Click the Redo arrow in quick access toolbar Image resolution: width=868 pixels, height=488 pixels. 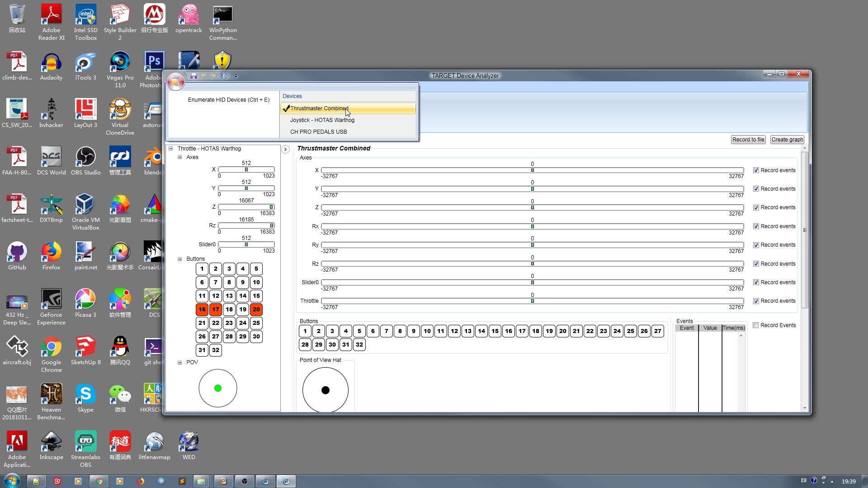213,75
